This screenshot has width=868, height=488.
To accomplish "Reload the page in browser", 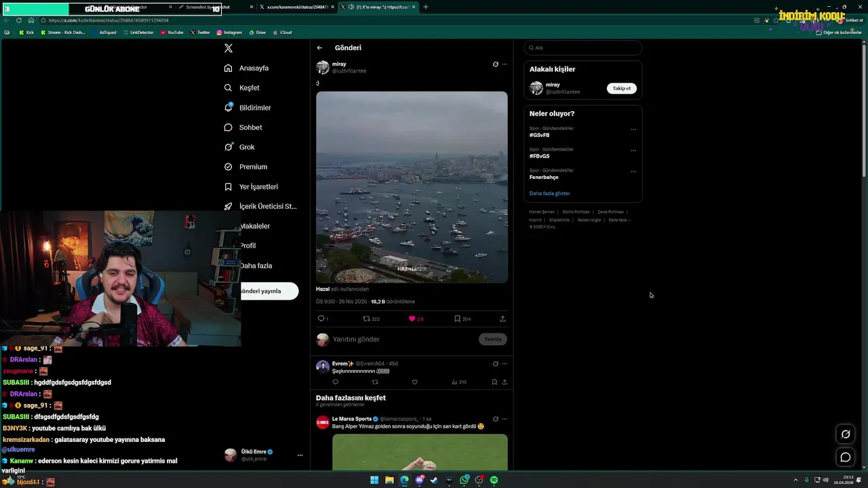I will [x=19, y=20].
